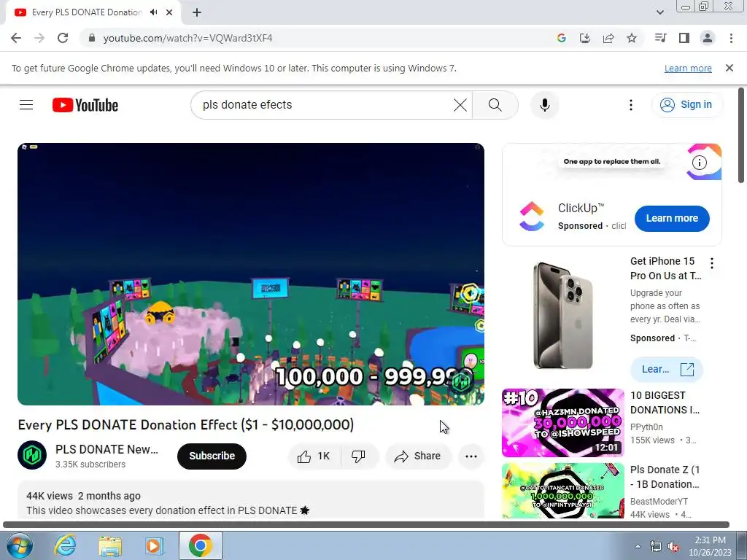Viewport: 747px width, 560px height.
Task: Open more actions ellipsis below video
Action: coord(471,456)
